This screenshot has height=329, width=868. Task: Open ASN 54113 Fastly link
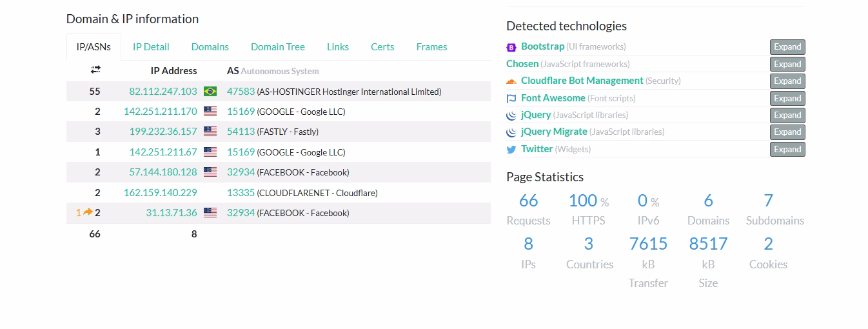point(241,132)
